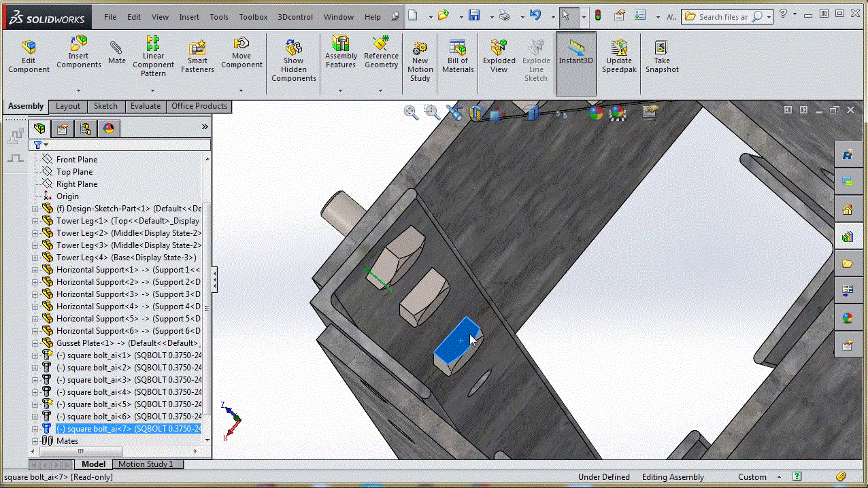Open the Insert menu

tap(189, 17)
